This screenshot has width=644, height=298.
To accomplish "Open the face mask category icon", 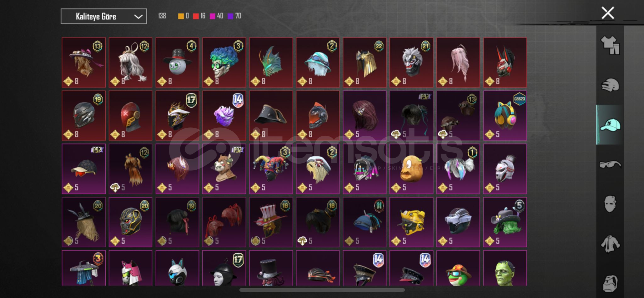I will coord(610,204).
